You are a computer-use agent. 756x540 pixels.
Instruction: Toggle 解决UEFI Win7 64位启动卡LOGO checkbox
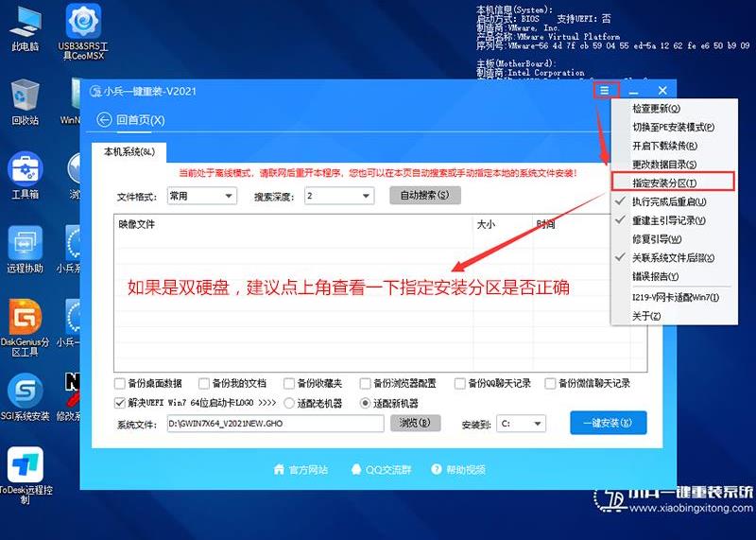pyautogui.click(x=120, y=402)
